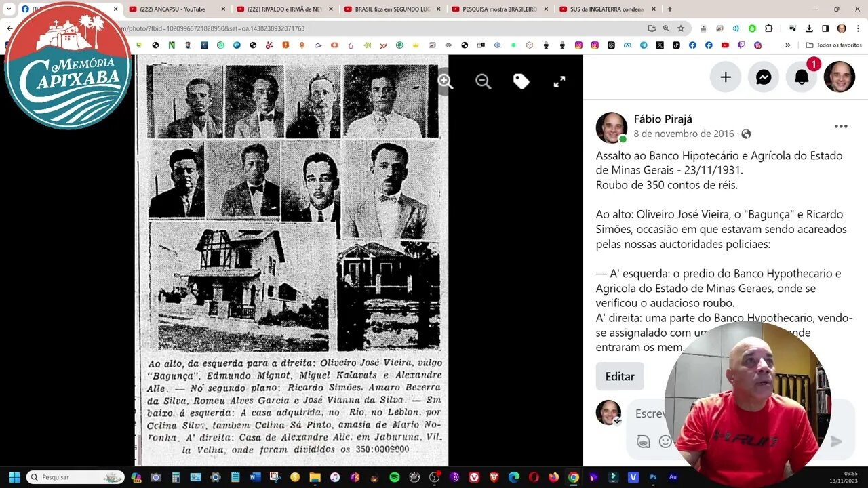Open Telegram bookmark
The height and width of the screenshot is (488, 868).
(644, 45)
